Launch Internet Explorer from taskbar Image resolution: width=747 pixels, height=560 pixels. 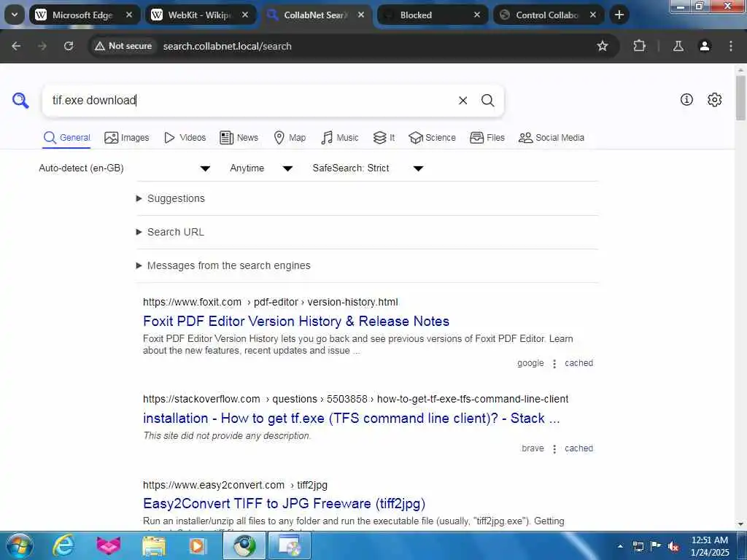click(x=63, y=545)
